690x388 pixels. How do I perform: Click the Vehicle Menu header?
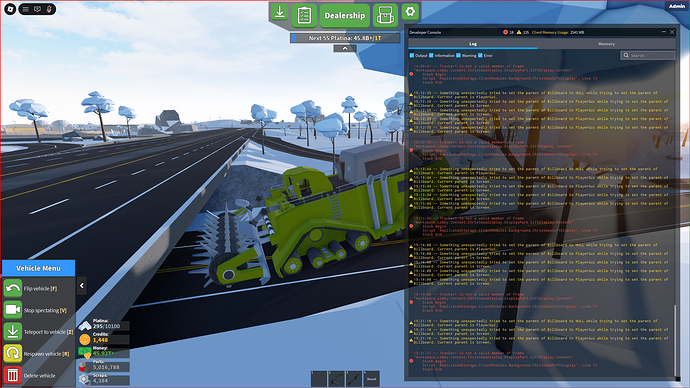(38, 268)
